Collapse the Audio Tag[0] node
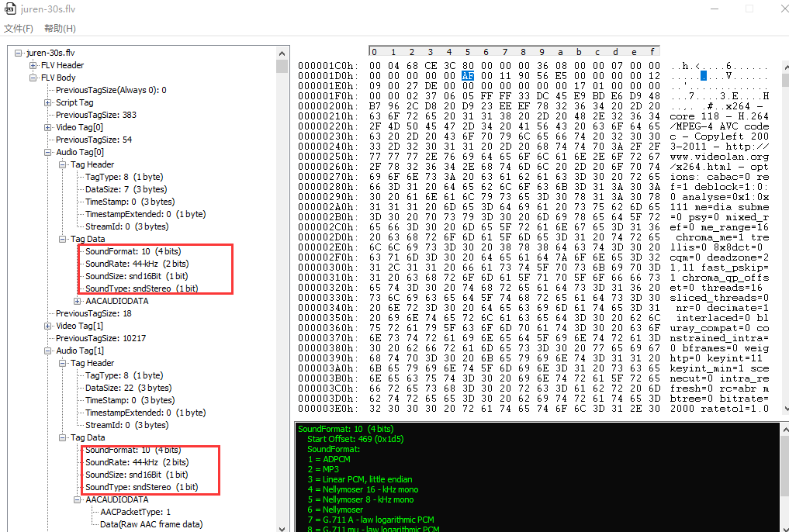Image resolution: width=789 pixels, height=532 pixels. (47, 152)
